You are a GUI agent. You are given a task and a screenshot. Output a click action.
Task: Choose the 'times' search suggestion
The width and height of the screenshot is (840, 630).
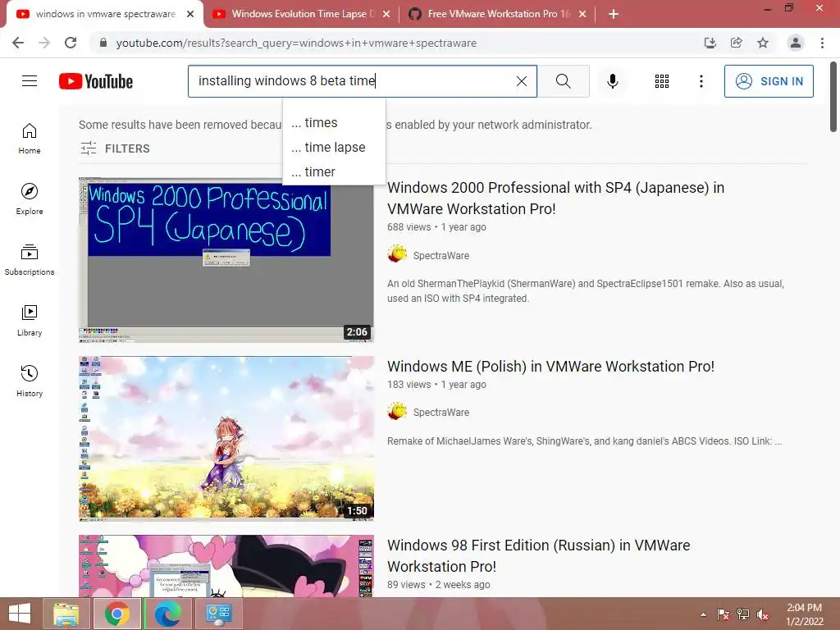334,123
